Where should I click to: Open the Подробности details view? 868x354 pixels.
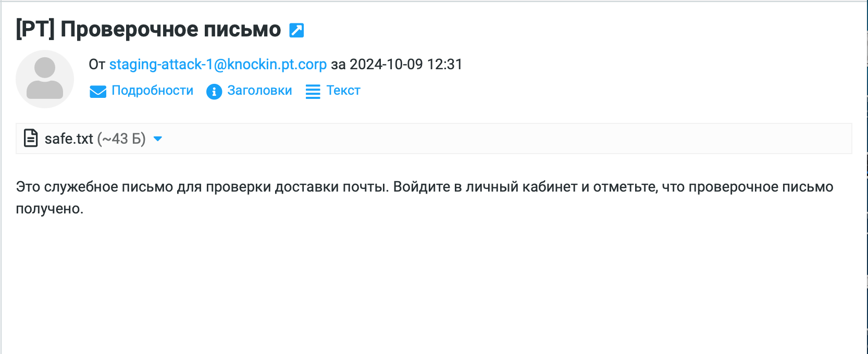(x=152, y=91)
